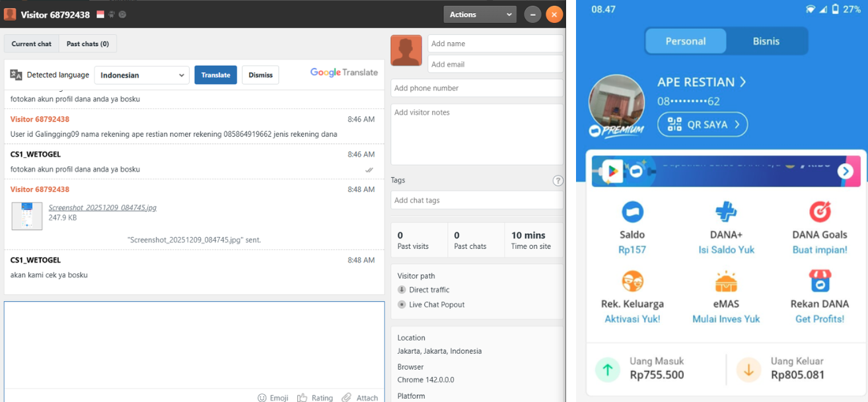Click the screenshot attachment thumbnail in chat
Viewport: 868px width, 402px height.
pos(27,216)
